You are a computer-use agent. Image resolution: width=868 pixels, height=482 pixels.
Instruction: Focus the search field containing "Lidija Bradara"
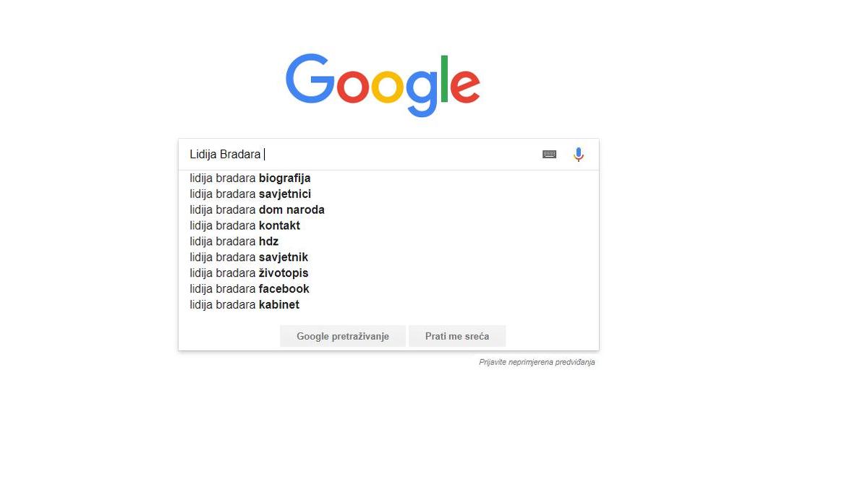click(x=362, y=155)
